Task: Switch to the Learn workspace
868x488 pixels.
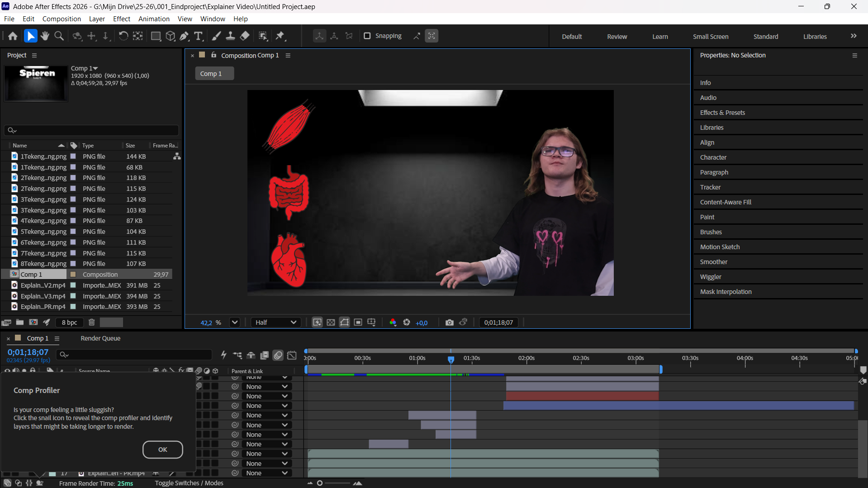Action: click(x=660, y=37)
